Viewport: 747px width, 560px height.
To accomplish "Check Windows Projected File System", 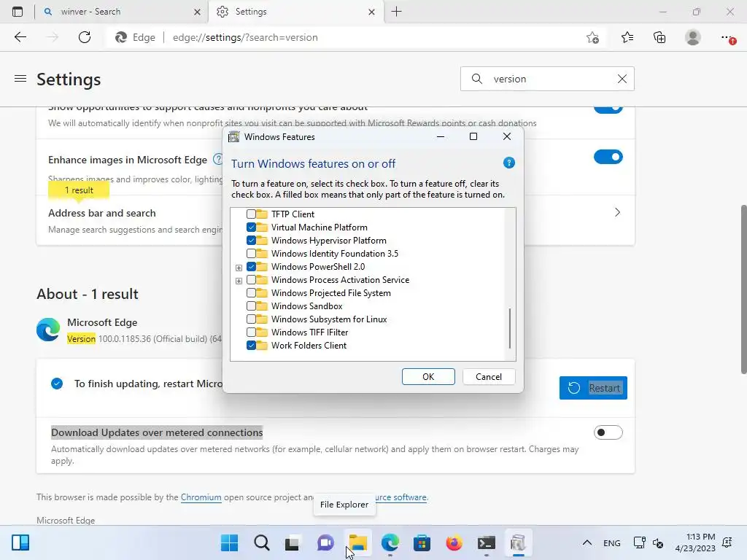I will (x=251, y=293).
